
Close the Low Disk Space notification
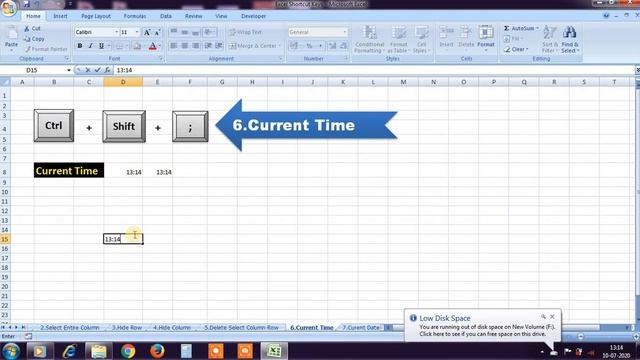[x=552, y=316]
